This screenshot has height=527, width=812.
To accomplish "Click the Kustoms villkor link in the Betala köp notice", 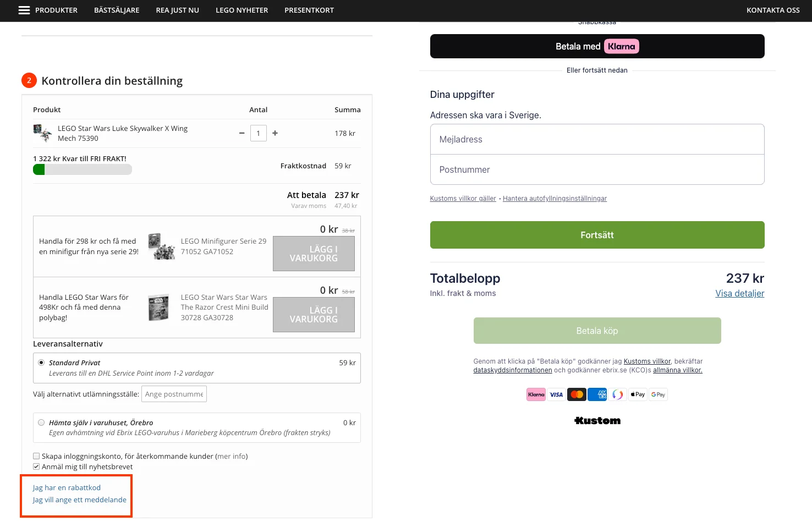I will click(x=647, y=361).
